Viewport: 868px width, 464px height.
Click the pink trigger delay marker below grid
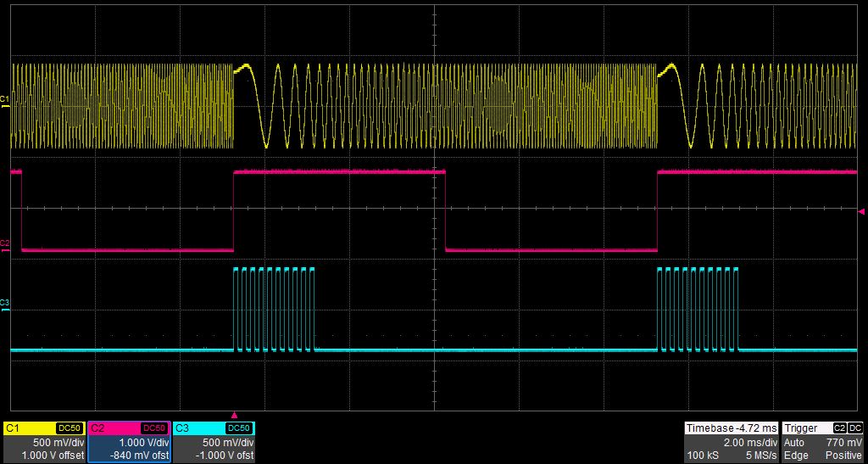234,415
